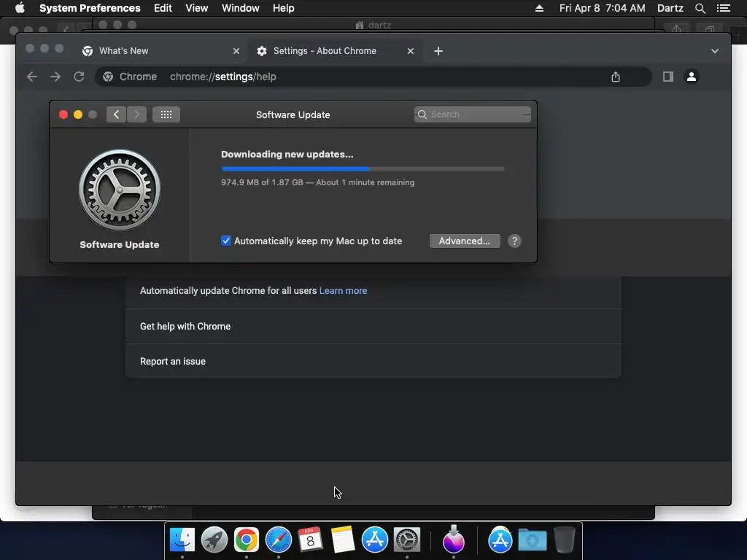Open Report an issue

click(x=373, y=361)
